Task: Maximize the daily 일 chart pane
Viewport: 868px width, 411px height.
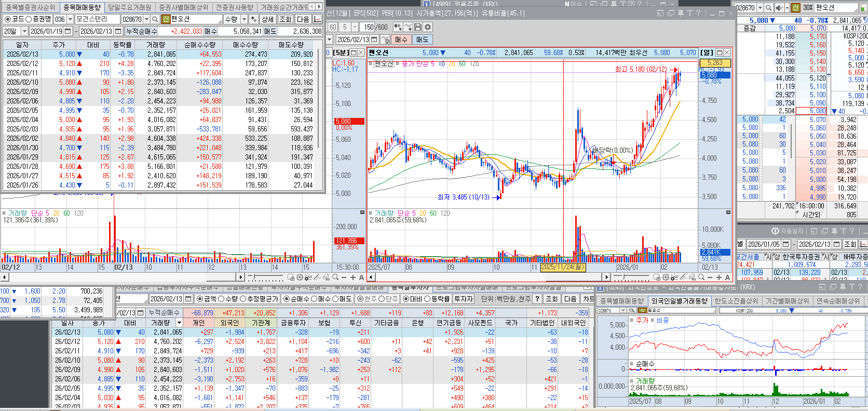Action: 720,52
